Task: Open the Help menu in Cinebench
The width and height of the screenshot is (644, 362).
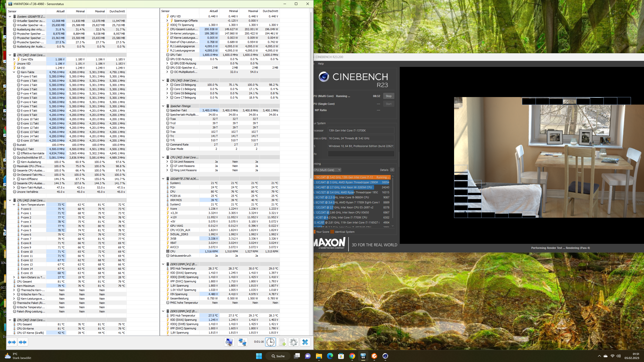Action: coord(321,64)
